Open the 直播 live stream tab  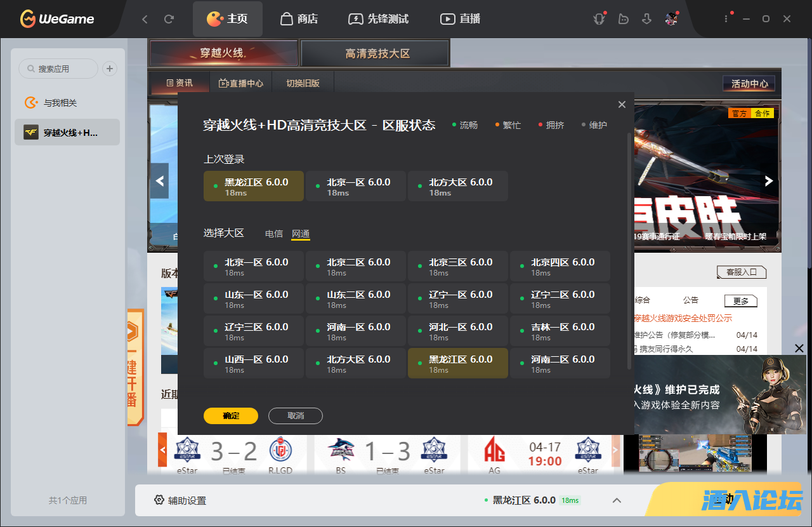pos(460,19)
